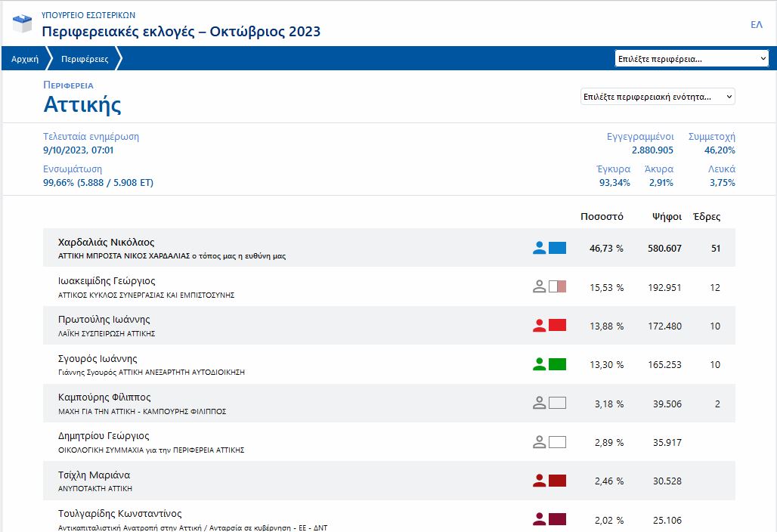This screenshot has height=532, width=777.
Task: Click the dark red person icon for Τσίχλη
Action: coord(539,481)
